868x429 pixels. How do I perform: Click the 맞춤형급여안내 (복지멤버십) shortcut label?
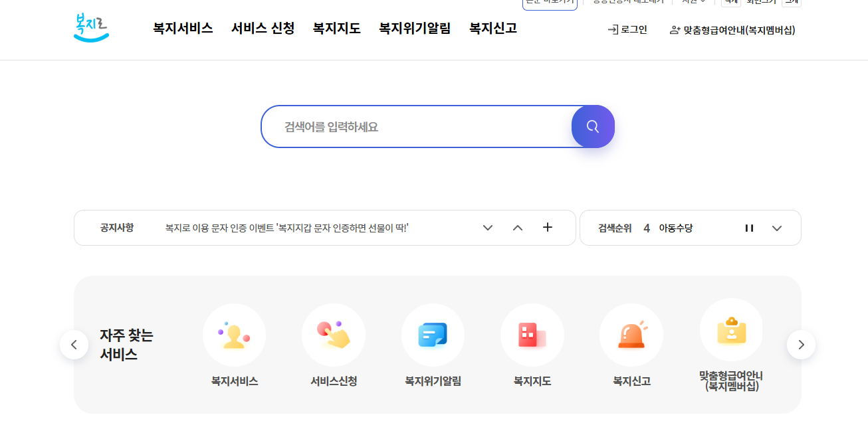pyautogui.click(x=731, y=381)
